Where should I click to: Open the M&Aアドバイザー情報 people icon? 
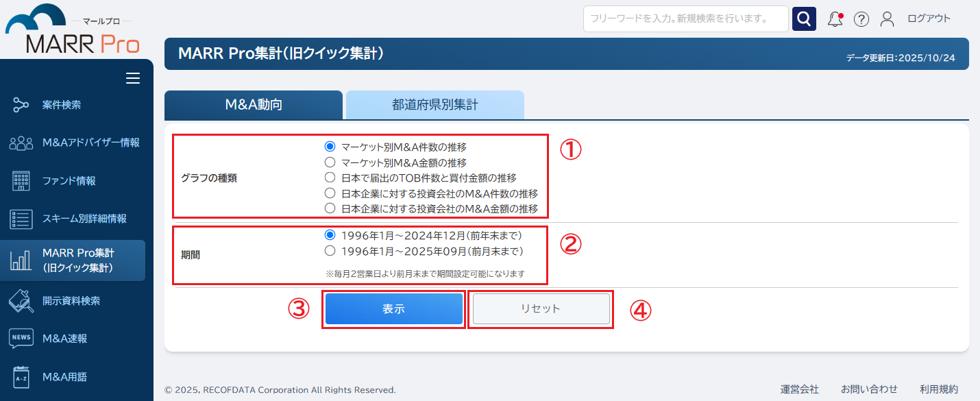click(21, 143)
